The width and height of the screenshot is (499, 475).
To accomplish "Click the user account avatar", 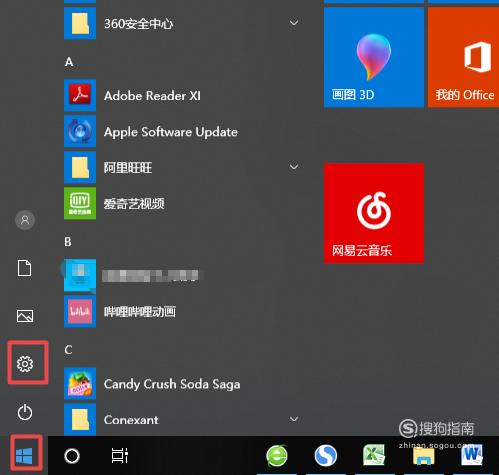I will tap(25, 220).
